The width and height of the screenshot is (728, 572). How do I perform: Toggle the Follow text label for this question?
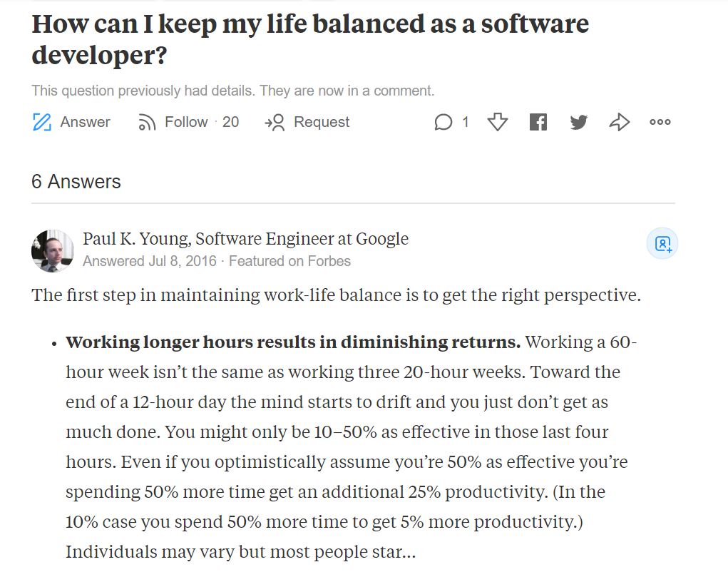[186, 122]
